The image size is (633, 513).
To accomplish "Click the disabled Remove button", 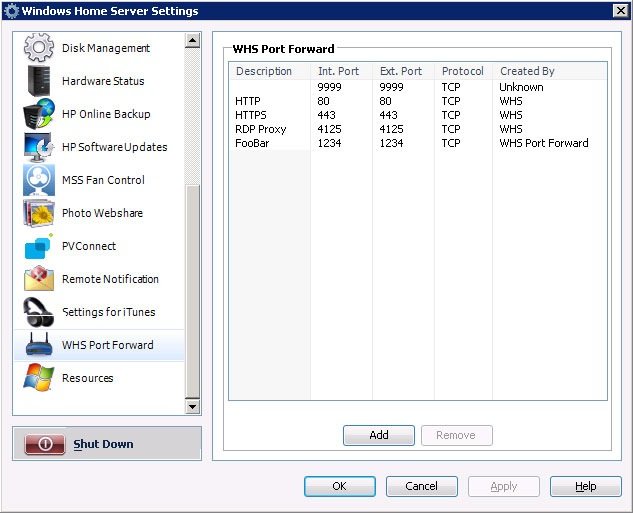I will coord(457,435).
